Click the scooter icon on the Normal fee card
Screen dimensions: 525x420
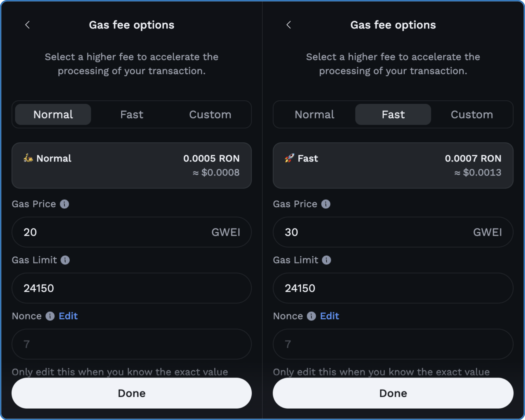point(28,158)
